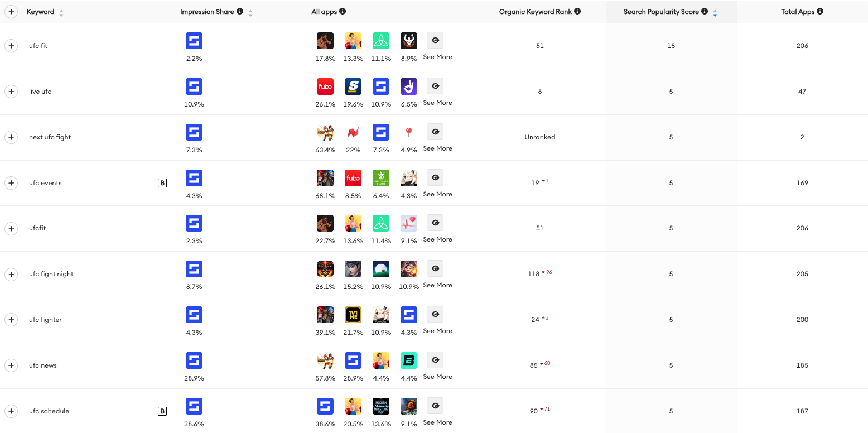Click the Modern Mania Wrestling icon in ufc schedule row
Screen dimensions: 868x433
tap(381, 406)
